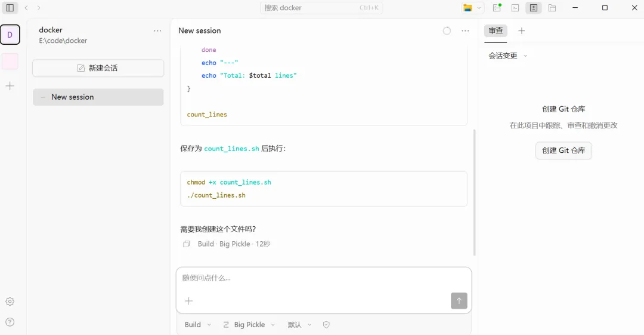This screenshot has height=335, width=644.
Task: Toggle the permissions shield icon
Action: [x=326, y=325]
